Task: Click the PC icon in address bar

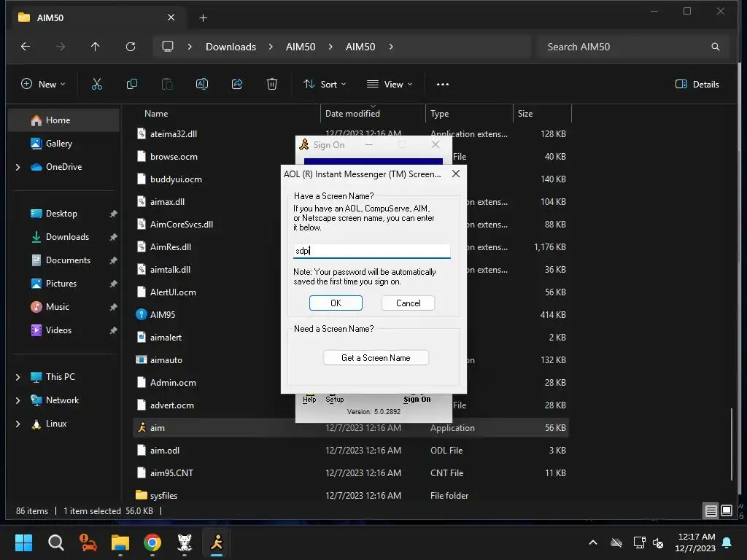Action: coord(168,47)
